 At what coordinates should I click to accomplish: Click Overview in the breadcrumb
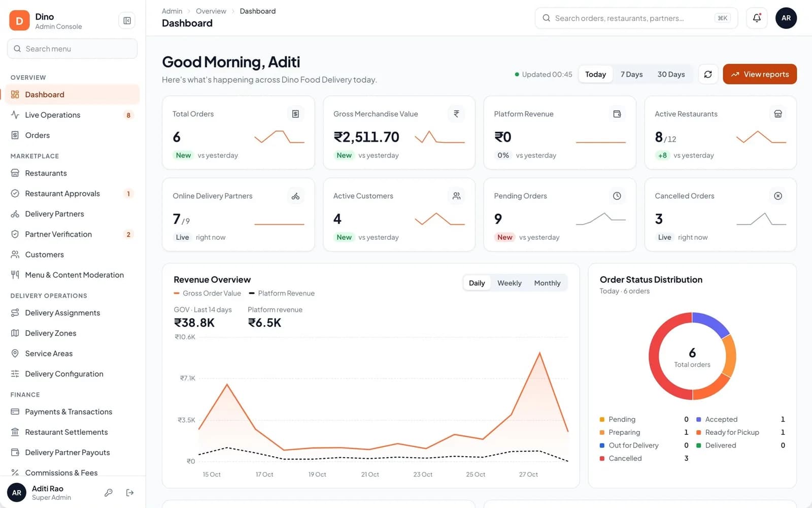(x=211, y=11)
